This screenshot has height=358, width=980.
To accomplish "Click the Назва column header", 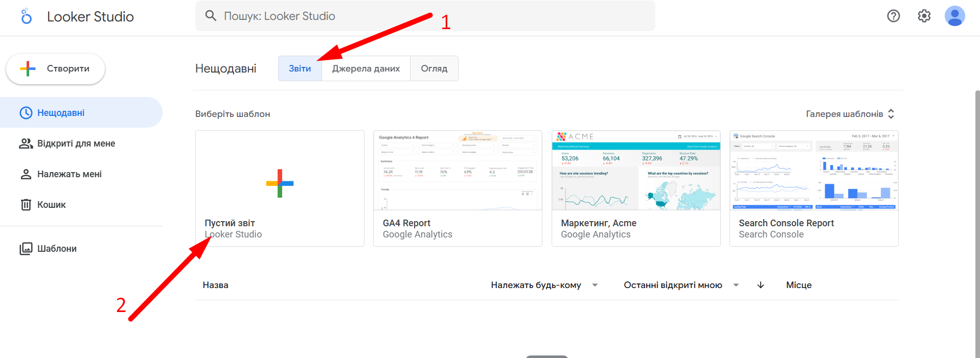I will [x=215, y=285].
